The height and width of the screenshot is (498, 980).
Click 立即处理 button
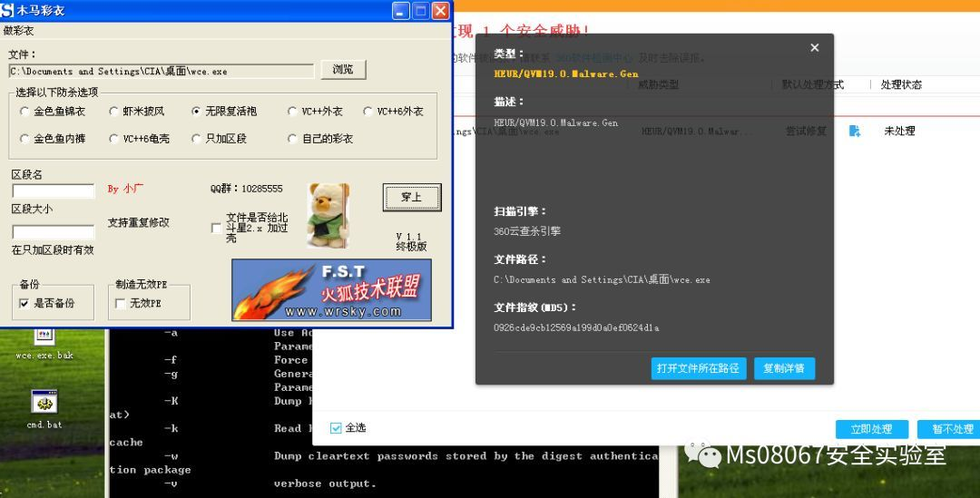click(x=870, y=429)
